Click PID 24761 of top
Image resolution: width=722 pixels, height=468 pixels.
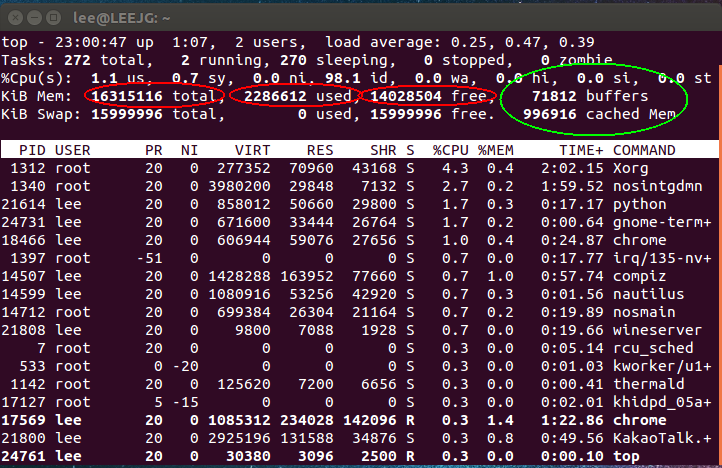click(x=23, y=456)
